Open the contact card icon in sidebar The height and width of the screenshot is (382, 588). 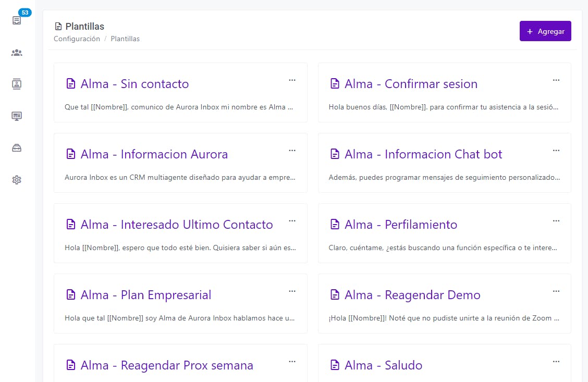coord(17,84)
